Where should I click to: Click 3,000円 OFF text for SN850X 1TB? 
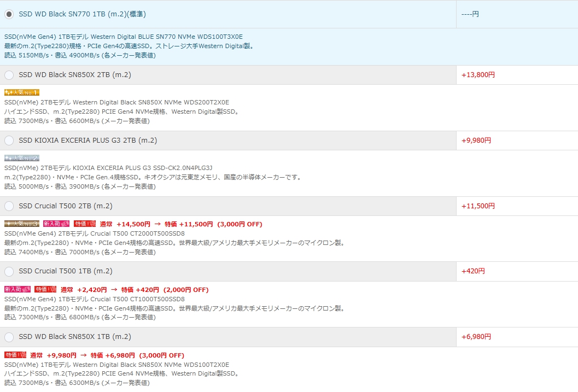(x=162, y=355)
